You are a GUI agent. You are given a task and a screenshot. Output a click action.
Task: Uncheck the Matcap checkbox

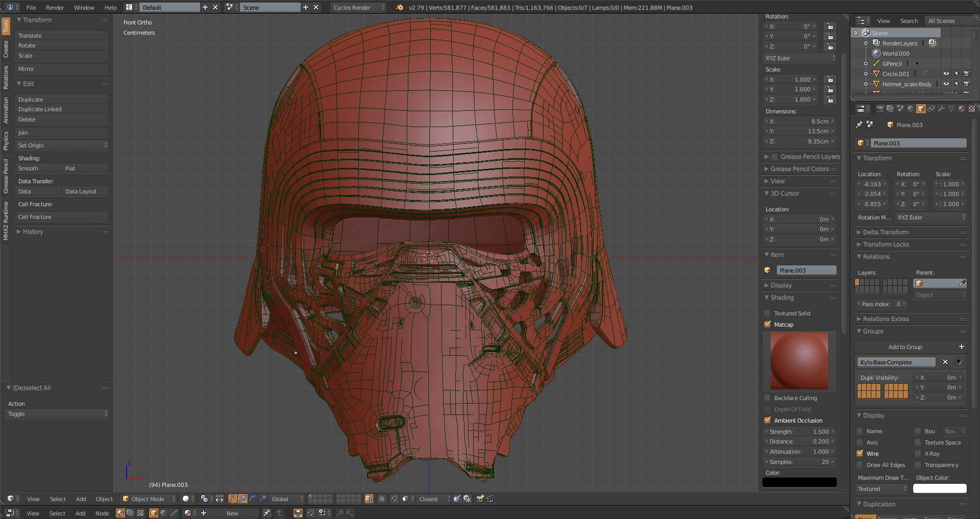(x=767, y=325)
